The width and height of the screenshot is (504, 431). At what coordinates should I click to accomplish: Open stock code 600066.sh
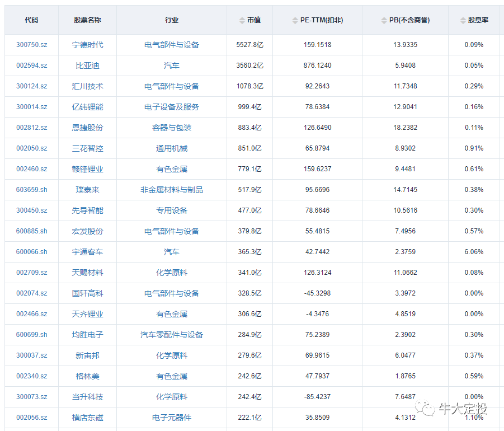tap(32, 252)
